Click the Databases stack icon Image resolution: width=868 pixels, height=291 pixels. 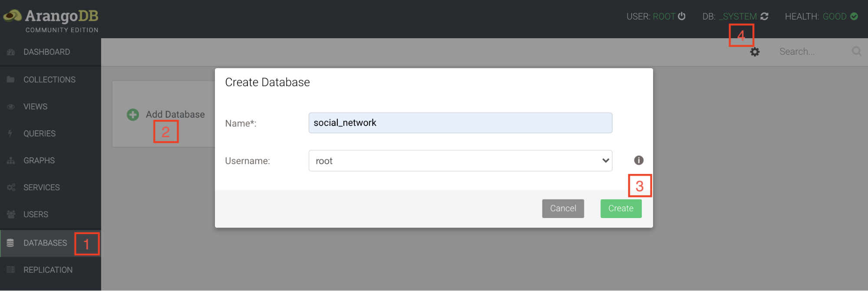coord(10,243)
